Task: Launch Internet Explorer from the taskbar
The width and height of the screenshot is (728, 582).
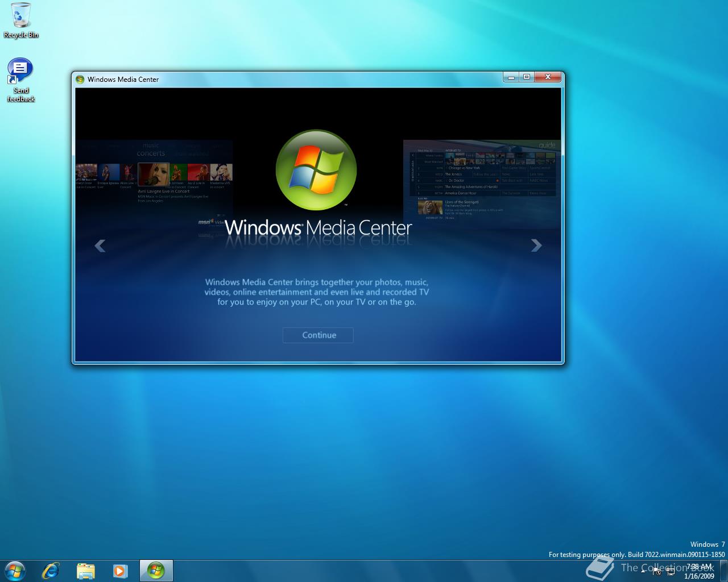Action: click(x=51, y=571)
